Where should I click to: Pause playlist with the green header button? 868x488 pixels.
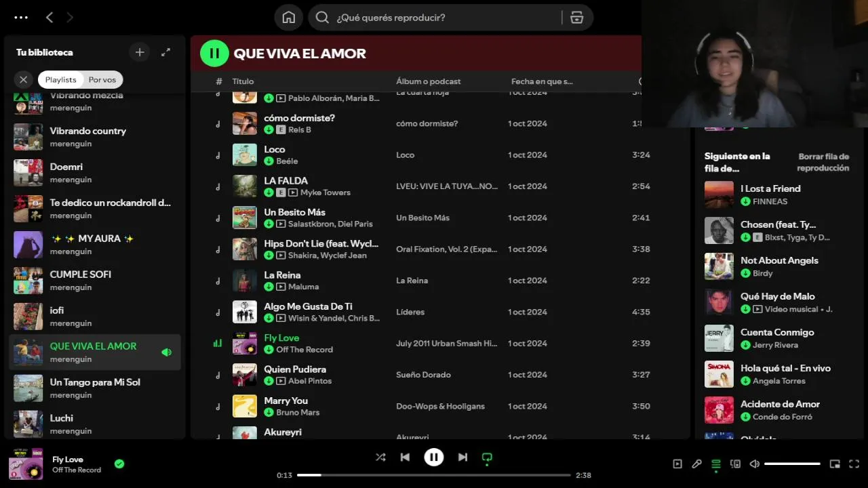(214, 54)
